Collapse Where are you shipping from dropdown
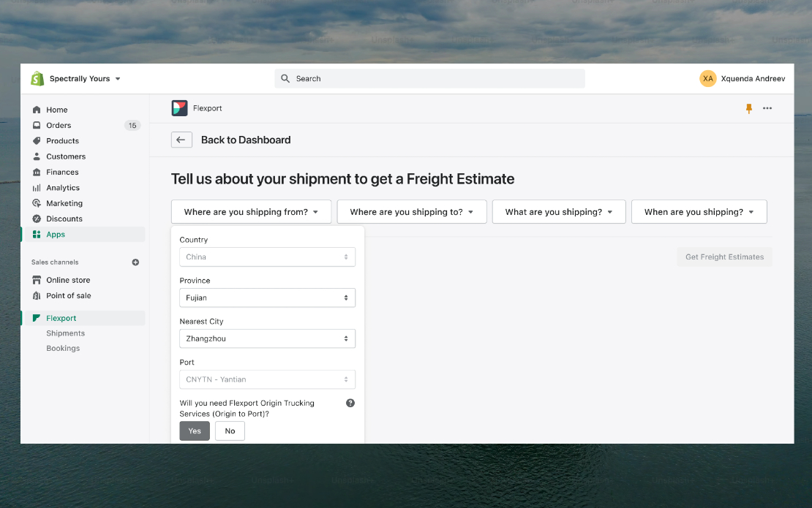Image resolution: width=812 pixels, height=508 pixels. coord(251,211)
